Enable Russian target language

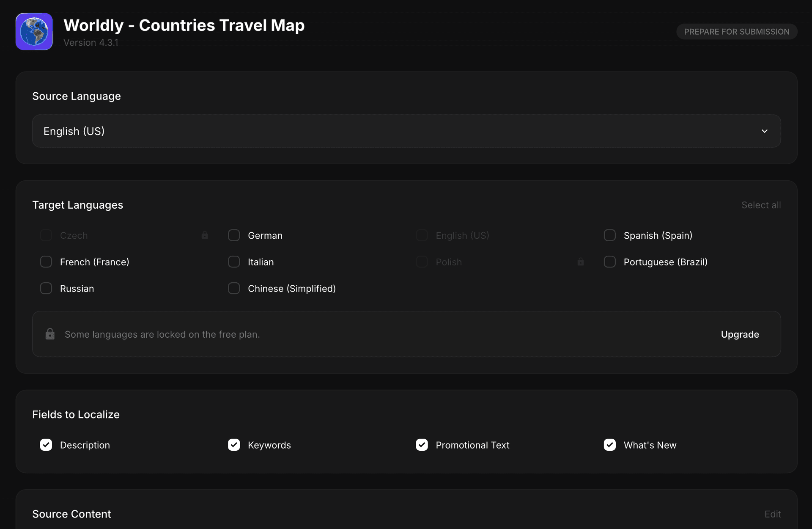(46, 288)
